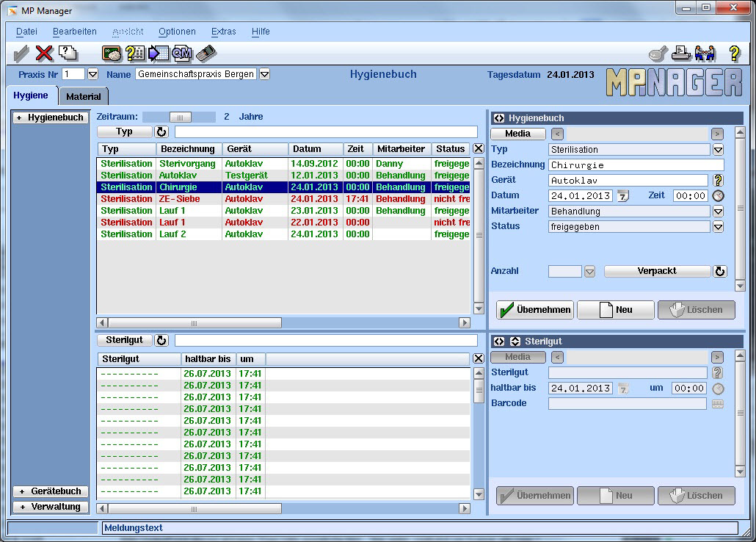Select the Testgerät cell
756x542 pixels.
pyautogui.click(x=255, y=176)
